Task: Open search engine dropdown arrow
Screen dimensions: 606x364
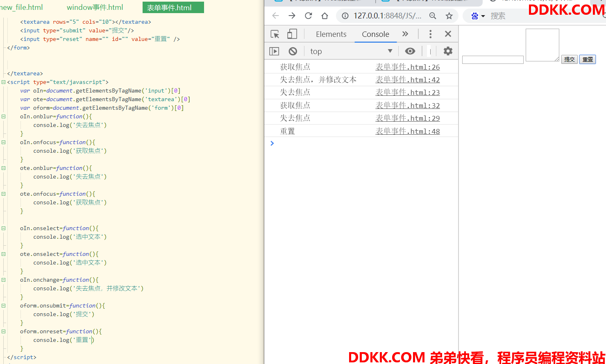Action: 483,16
